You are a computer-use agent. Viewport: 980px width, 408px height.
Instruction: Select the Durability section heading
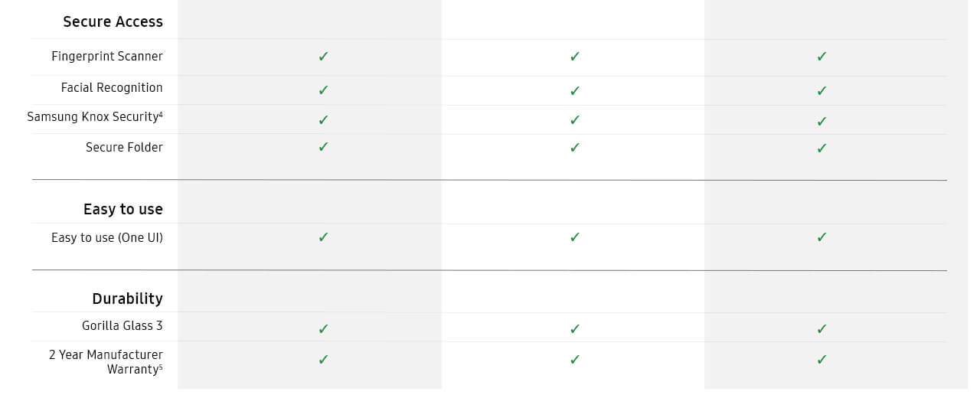click(x=127, y=299)
